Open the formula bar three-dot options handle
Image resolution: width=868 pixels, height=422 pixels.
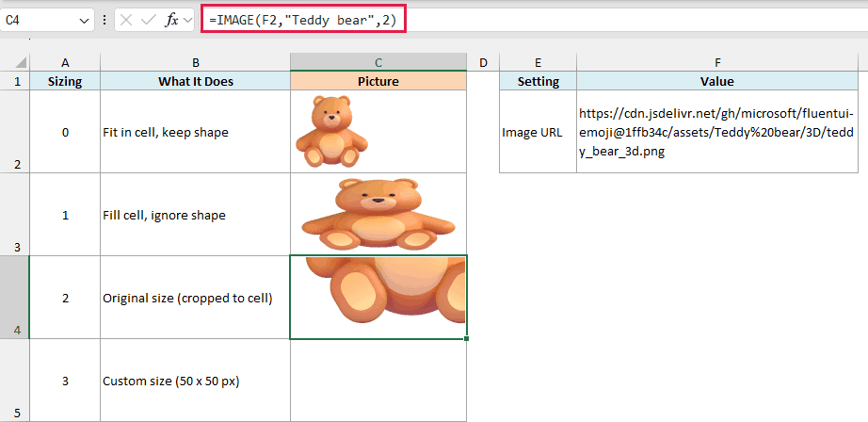point(104,21)
